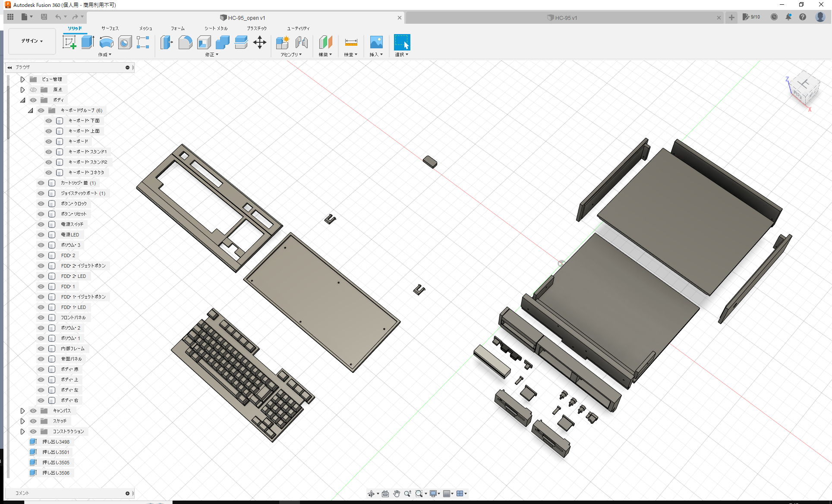Open the デザイン workspace selector
832x504 pixels.
point(32,41)
